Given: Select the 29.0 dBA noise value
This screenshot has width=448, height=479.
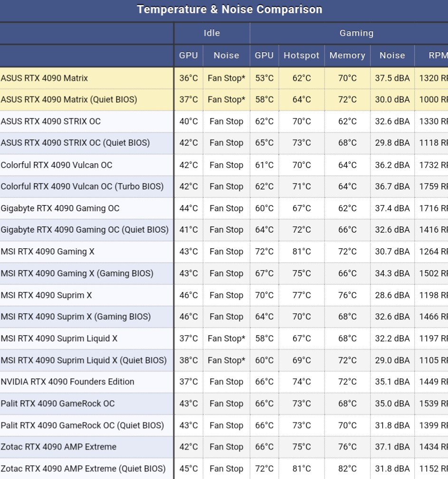Looking at the screenshot, I should coord(392,360).
